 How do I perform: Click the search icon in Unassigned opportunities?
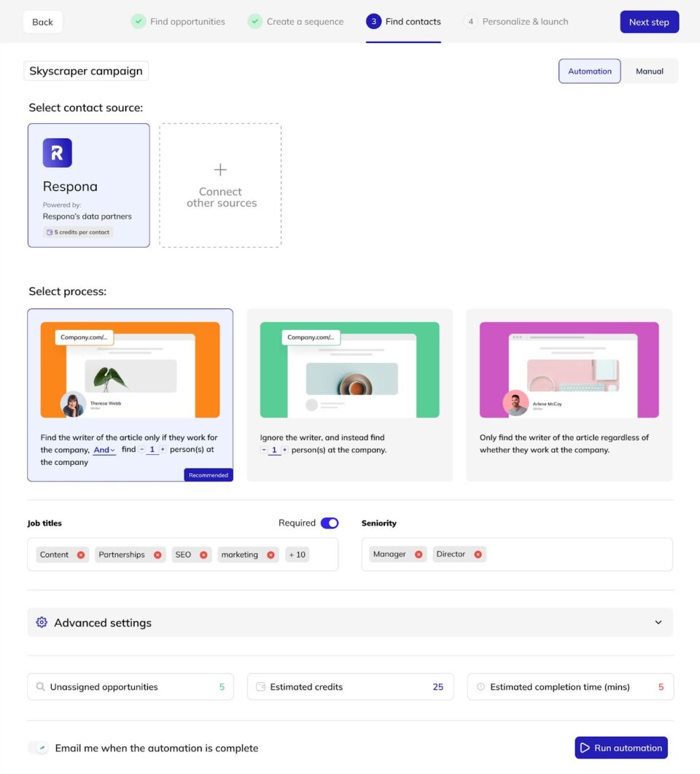(x=41, y=687)
